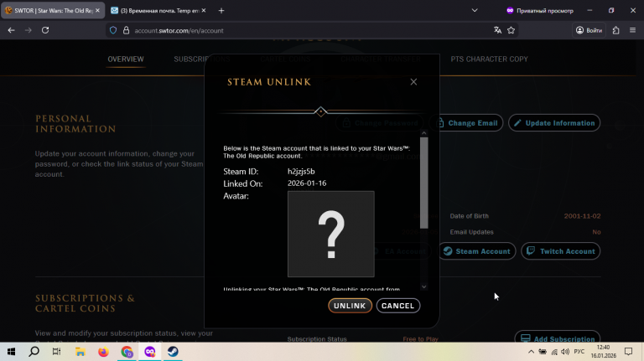Go back in browser history
644x361 pixels.
pyautogui.click(x=11, y=30)
